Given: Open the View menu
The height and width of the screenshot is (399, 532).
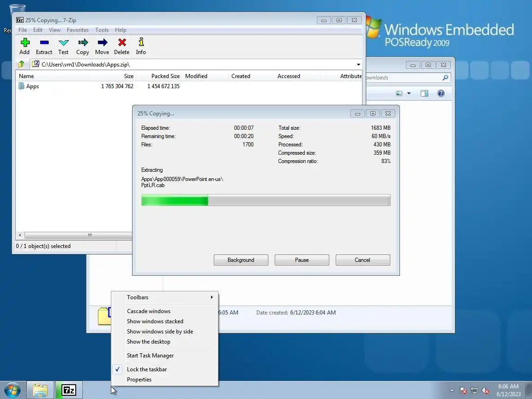Looking at the screenshot, I should tap(54, 30).
